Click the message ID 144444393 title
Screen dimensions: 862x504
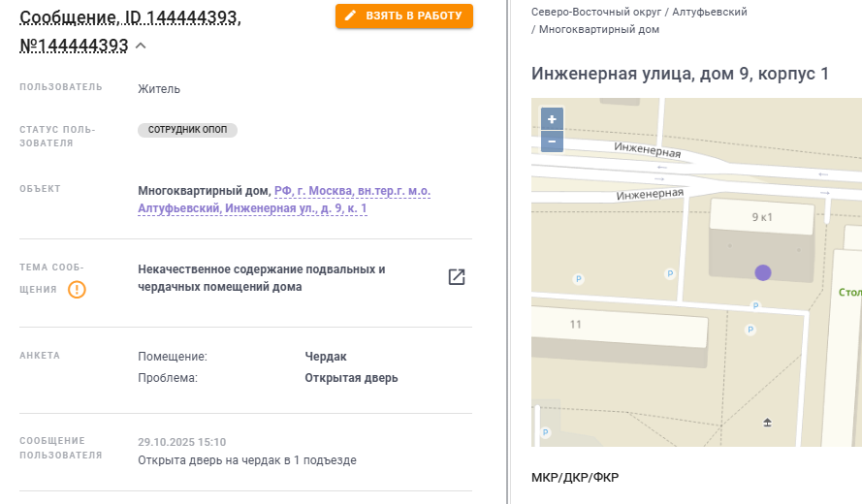(x=130, y=17)
